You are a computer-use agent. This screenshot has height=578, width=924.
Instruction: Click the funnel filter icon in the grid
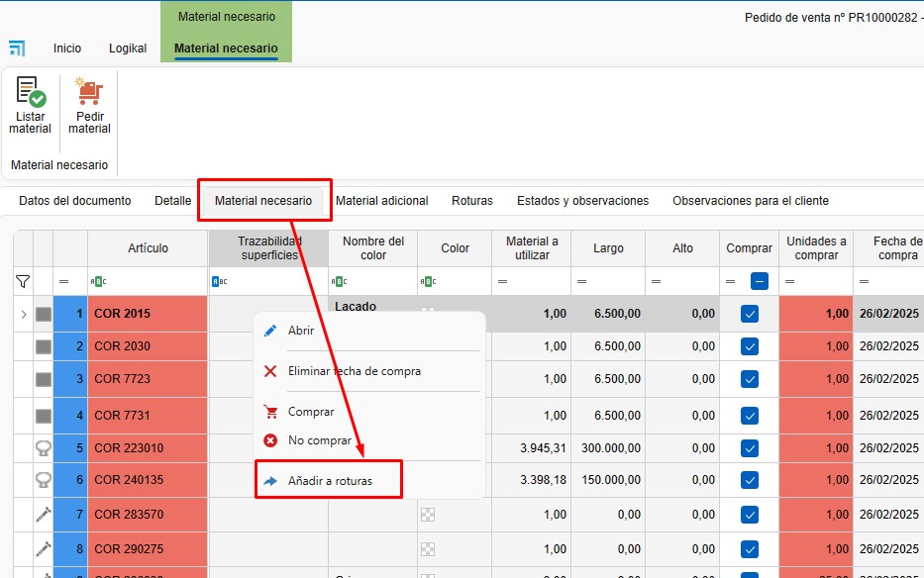[23, 282]
